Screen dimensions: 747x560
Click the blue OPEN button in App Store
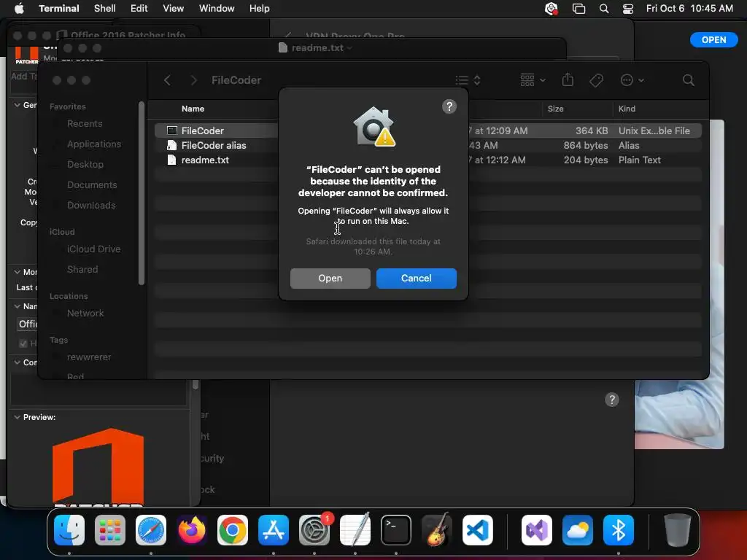coord(713,40)
